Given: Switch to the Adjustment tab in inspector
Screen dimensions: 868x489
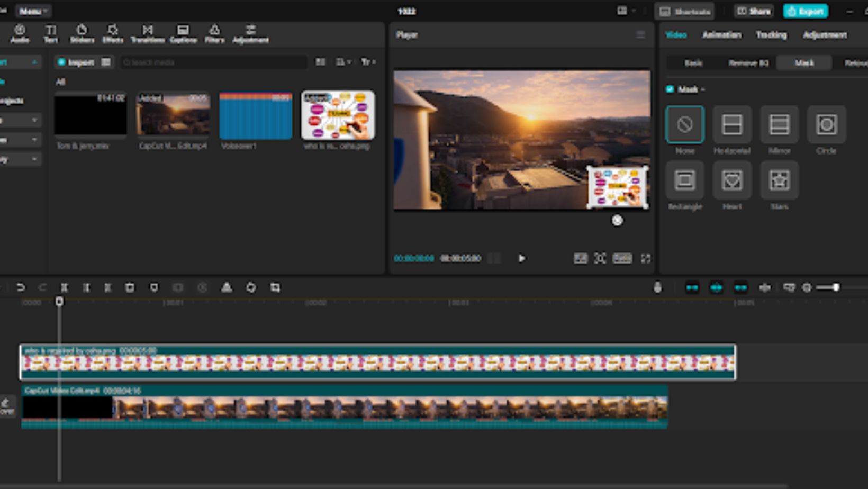Looking at the screenshot, I should coord(825,35).
